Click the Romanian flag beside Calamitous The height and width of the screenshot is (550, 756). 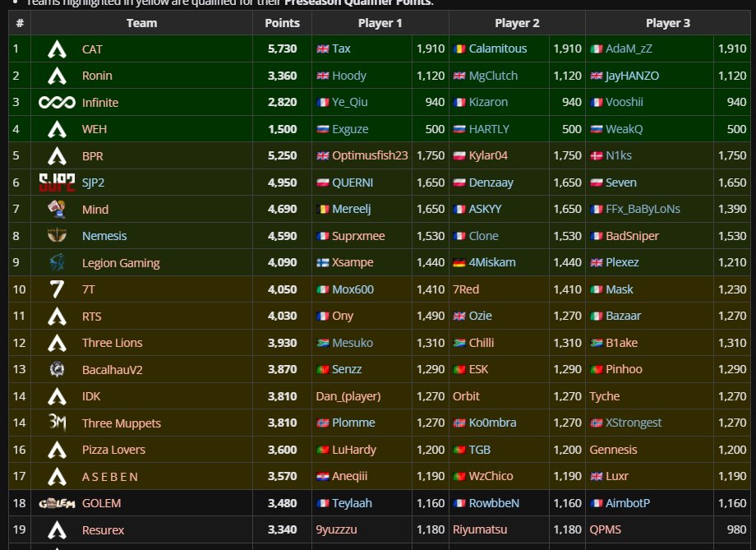[x=459, y=49]
